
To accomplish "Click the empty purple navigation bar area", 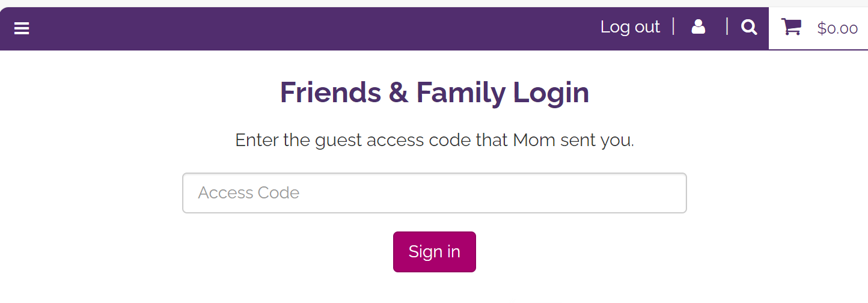I will point(301,28).
